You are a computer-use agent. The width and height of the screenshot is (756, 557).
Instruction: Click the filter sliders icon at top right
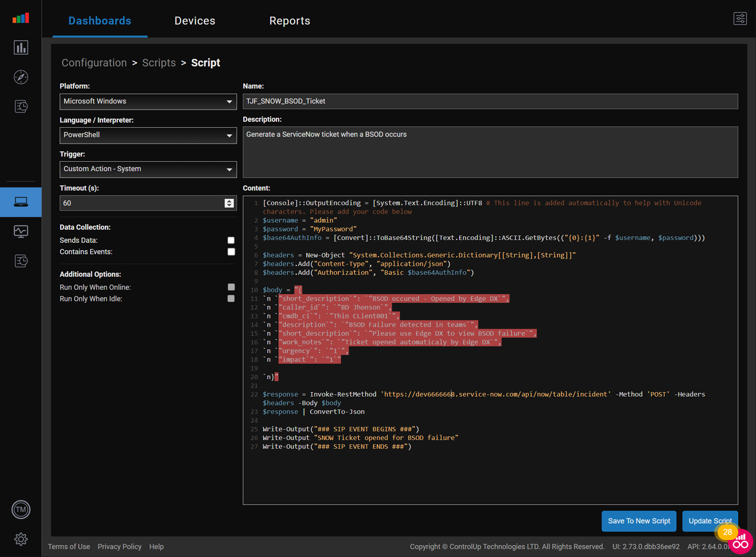(x=740, y=19)
